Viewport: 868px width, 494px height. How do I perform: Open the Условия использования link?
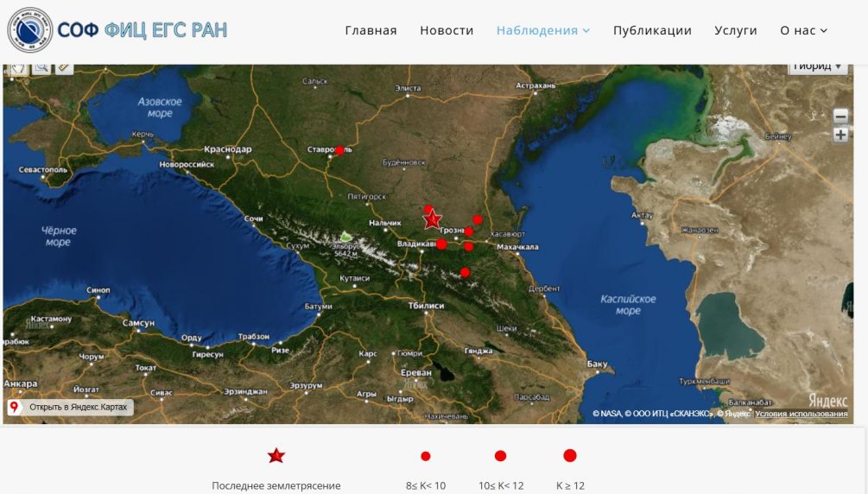tap(801, 414)
